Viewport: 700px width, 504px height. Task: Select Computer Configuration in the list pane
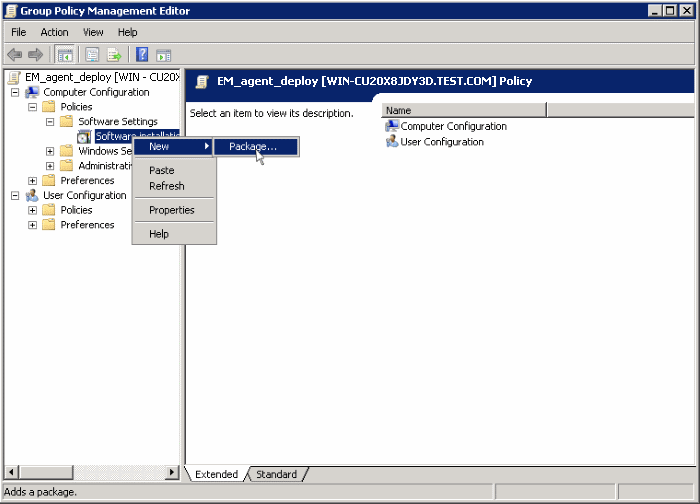pyautogui.click(x=454, y=126)
